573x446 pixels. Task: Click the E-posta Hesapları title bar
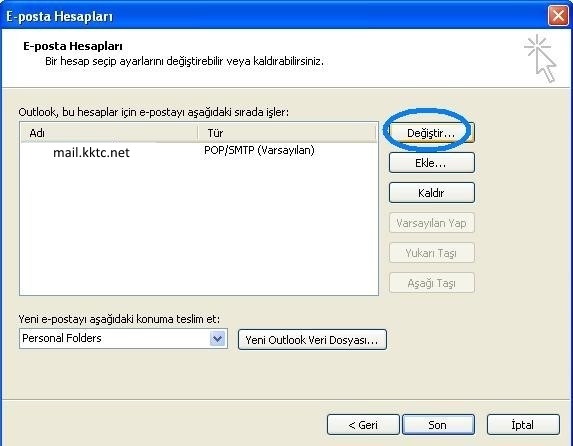tap(274, 16)
